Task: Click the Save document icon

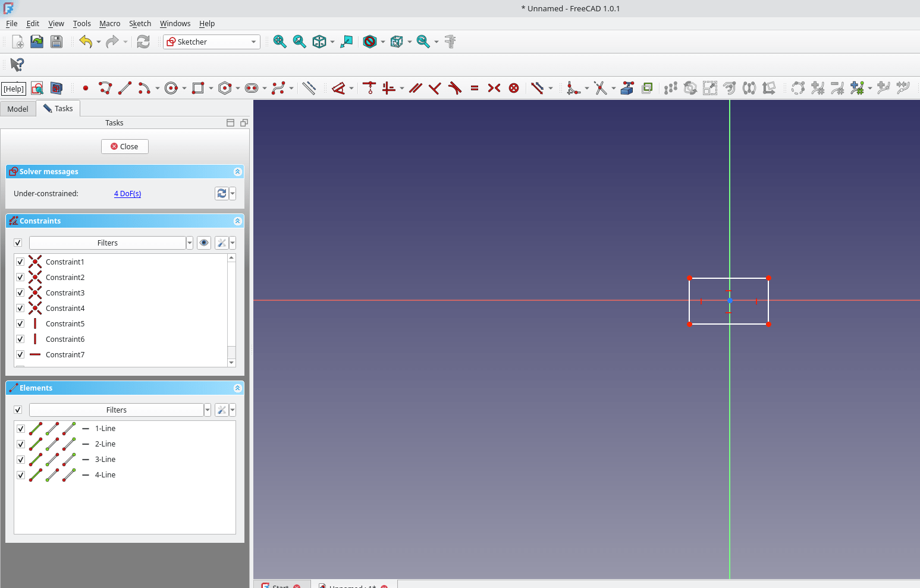Action: click(x=56, y=42)
